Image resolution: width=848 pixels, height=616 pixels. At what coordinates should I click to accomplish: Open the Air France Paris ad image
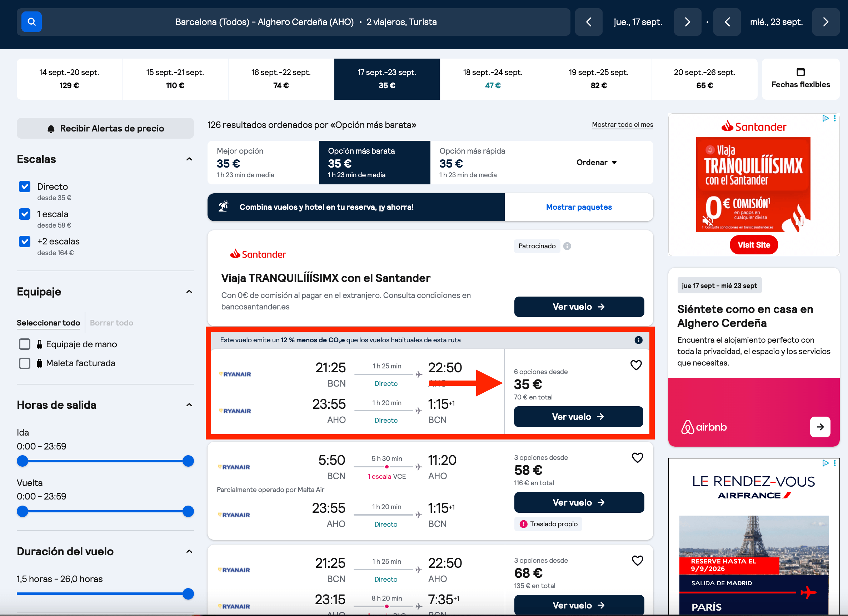pyautogui.click(x=753, y=565)
